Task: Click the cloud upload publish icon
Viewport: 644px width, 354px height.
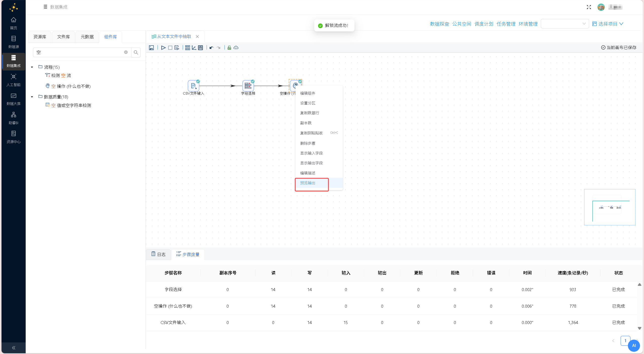Action: click(x=236, y=48)
